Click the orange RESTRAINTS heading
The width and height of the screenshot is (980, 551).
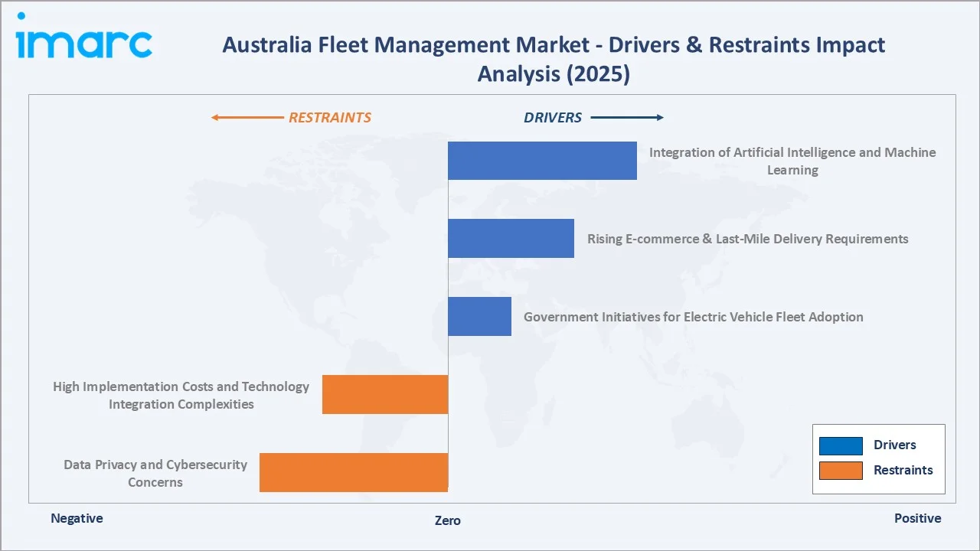coord(329,118)
